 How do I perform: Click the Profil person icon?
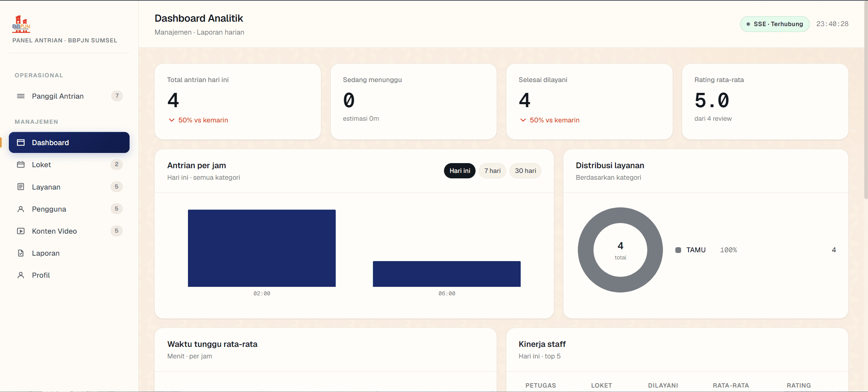click(x=21, y=275)
